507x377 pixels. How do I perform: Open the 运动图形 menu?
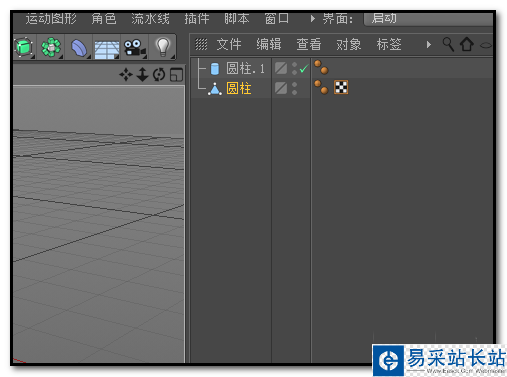click(51, 18)
